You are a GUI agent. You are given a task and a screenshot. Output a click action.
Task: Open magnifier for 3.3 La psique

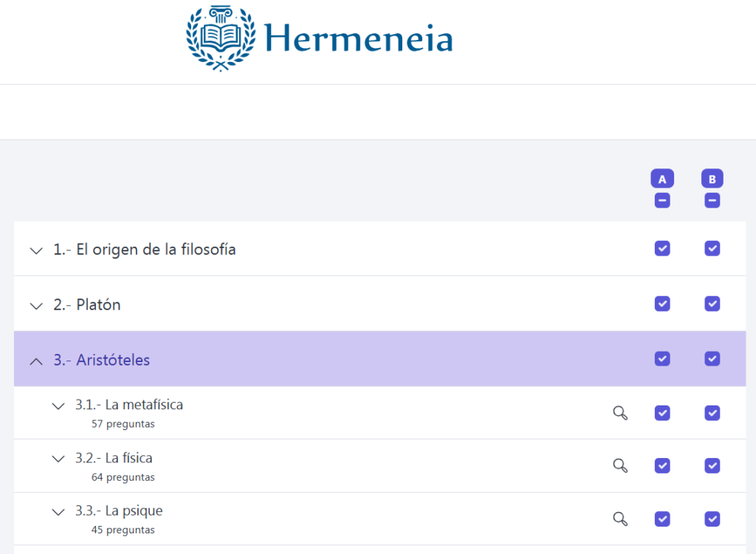(620, 519)
